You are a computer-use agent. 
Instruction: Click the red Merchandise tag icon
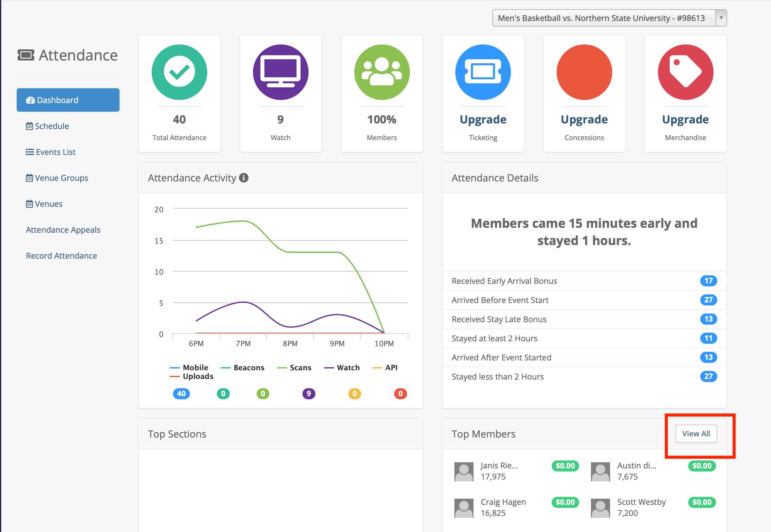(685, 72)
